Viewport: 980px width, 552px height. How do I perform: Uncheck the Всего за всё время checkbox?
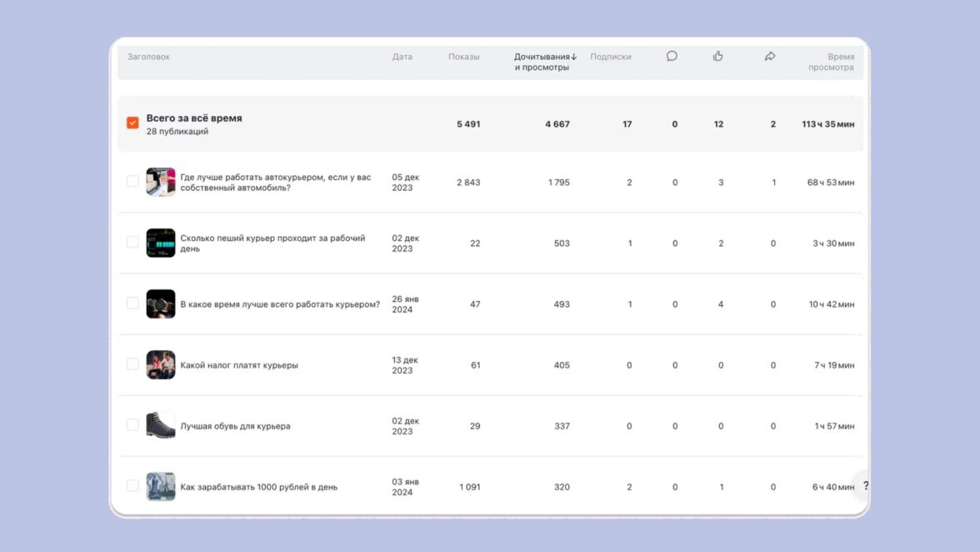coord(132,123)
